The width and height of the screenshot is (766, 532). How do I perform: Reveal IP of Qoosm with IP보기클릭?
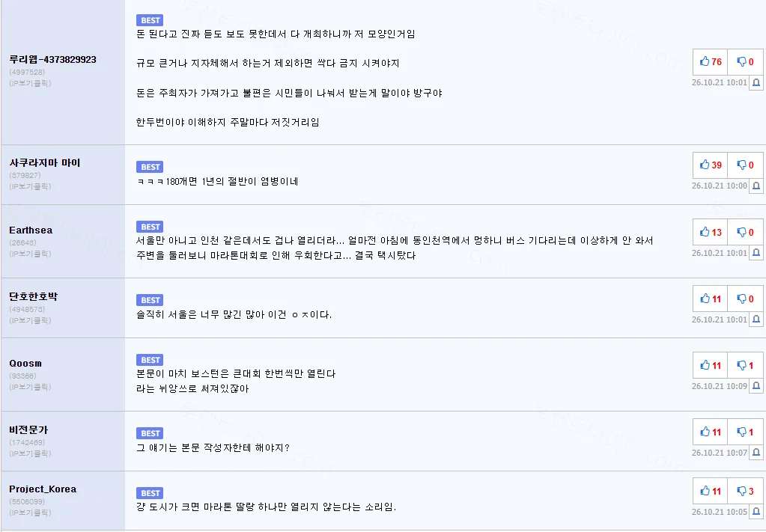(x=30, y=387)
